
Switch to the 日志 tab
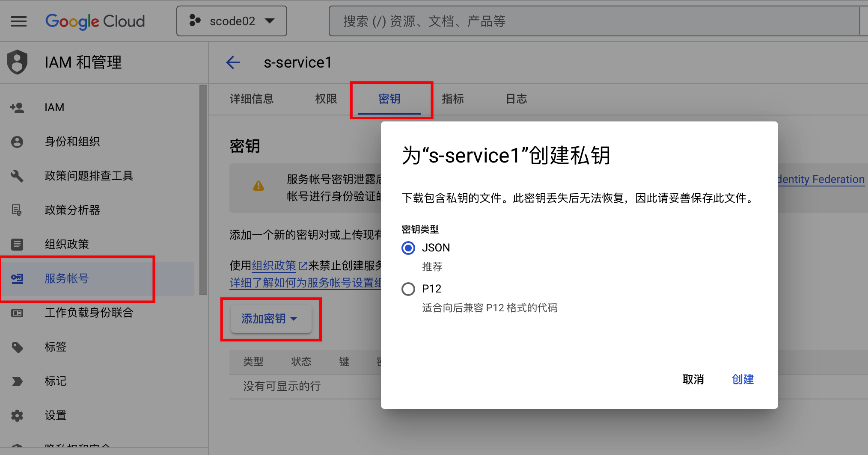click(x=516, y=99)
